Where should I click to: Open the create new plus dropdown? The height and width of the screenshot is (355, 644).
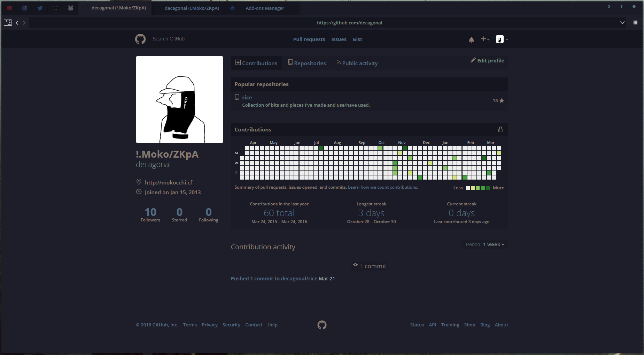coord(485,39)
